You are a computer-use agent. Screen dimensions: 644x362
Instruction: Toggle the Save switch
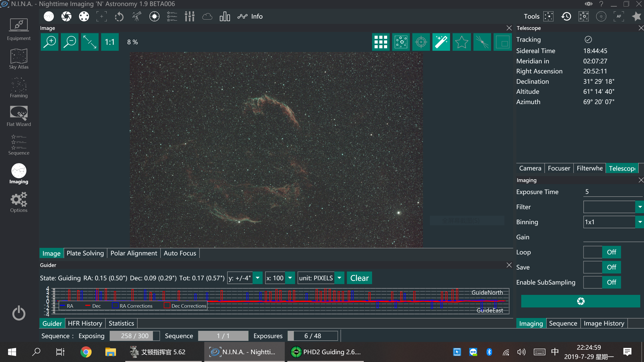click(602, 267)
